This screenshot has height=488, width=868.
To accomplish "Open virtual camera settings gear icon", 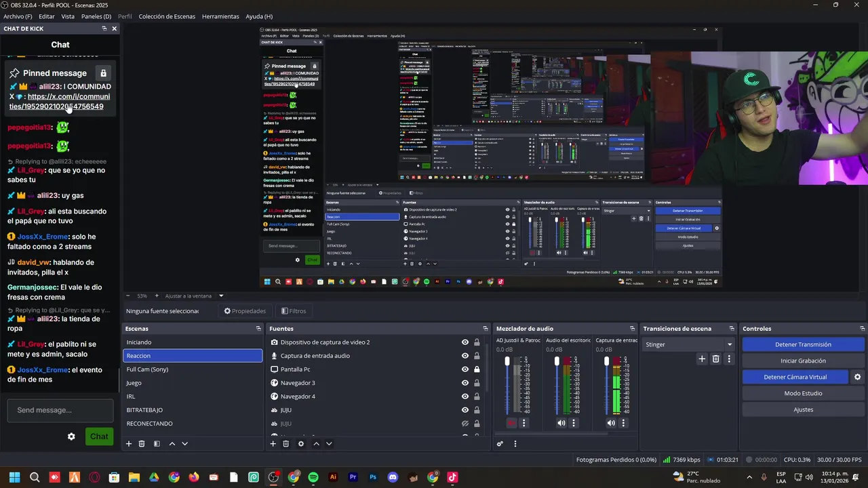I will point(857,377).
